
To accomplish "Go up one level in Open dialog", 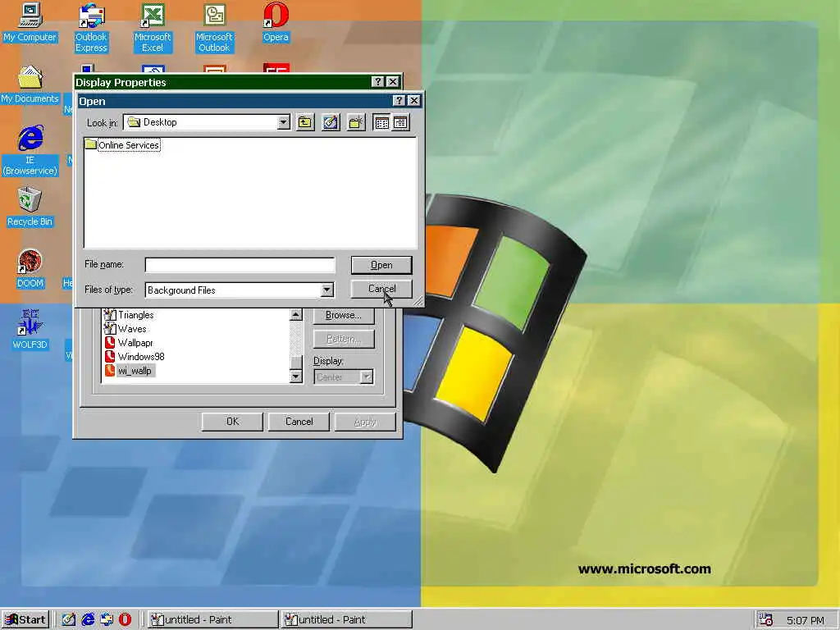I will pos(305,123).
